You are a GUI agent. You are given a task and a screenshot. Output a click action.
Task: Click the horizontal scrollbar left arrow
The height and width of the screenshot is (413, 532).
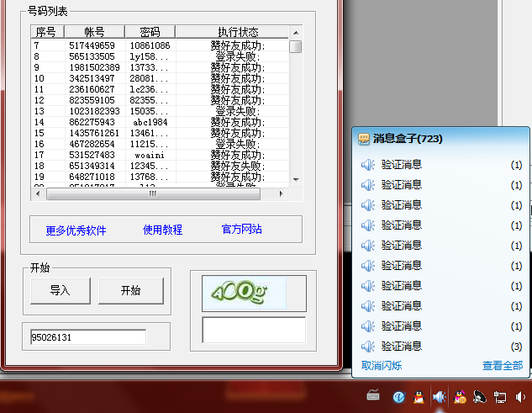tap(38, 193)
